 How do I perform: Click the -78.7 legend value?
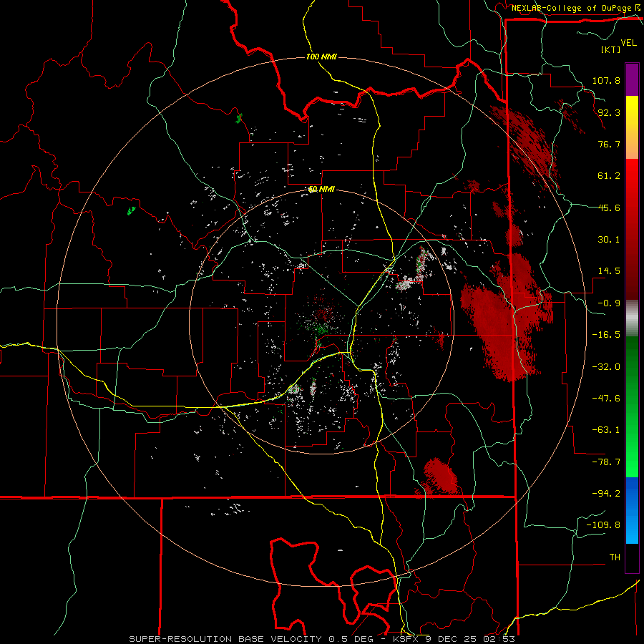(x=606, y=462)
